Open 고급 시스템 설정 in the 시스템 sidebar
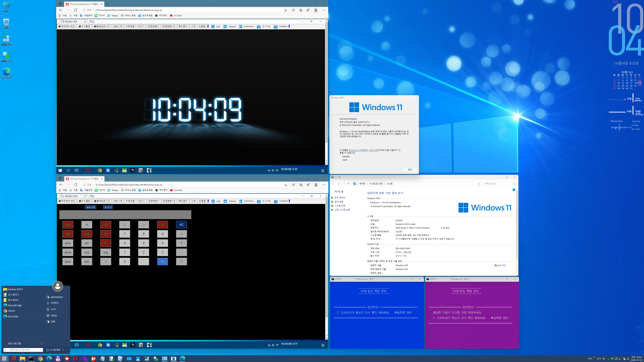 click(342, 210)
